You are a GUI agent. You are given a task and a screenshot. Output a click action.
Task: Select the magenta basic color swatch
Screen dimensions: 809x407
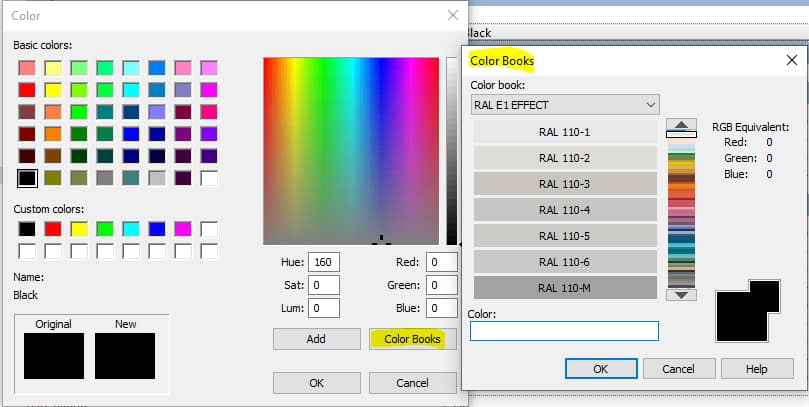tap(208, 90)
